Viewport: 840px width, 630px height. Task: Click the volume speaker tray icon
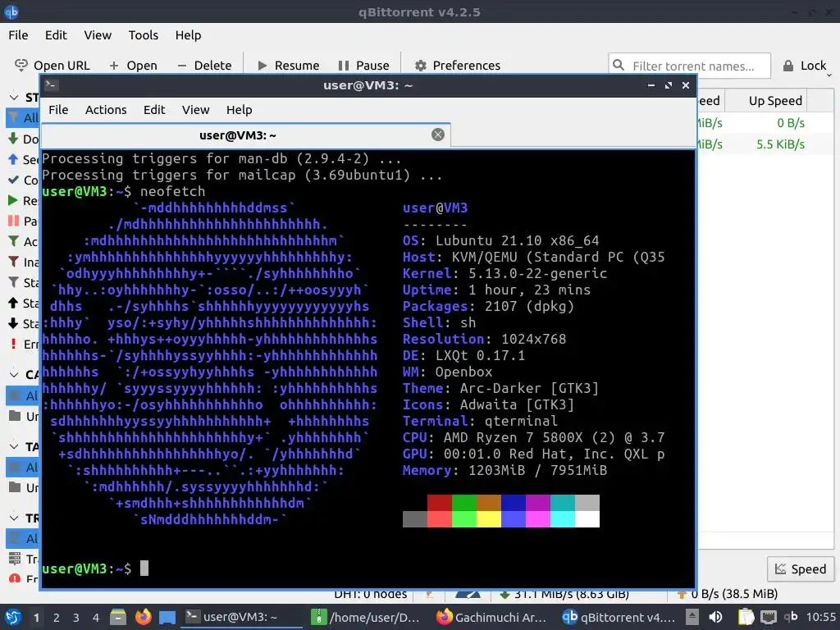point(715,617)
